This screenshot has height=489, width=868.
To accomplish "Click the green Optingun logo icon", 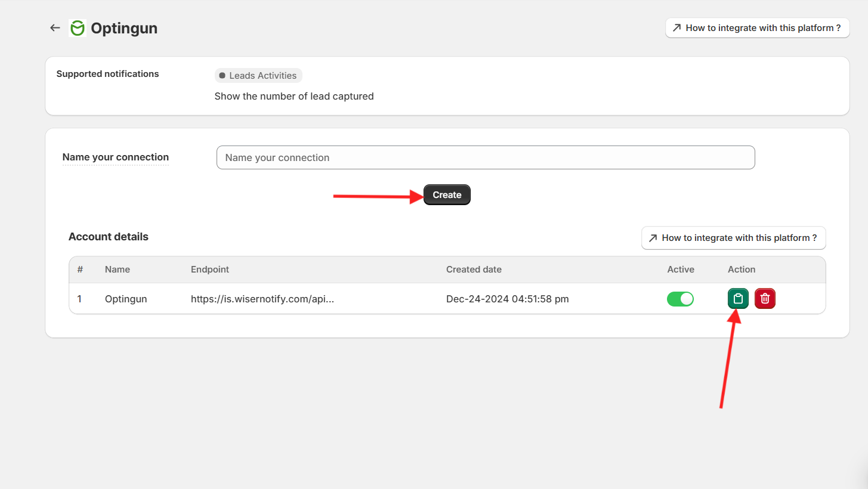I will (x=78, y=28).
